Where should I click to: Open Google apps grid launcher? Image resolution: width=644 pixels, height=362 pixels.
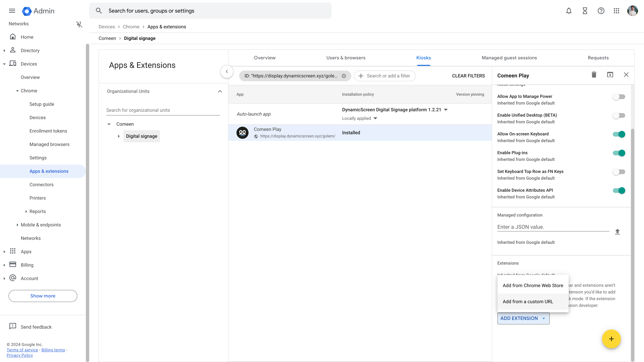click(x=616, y=11)
